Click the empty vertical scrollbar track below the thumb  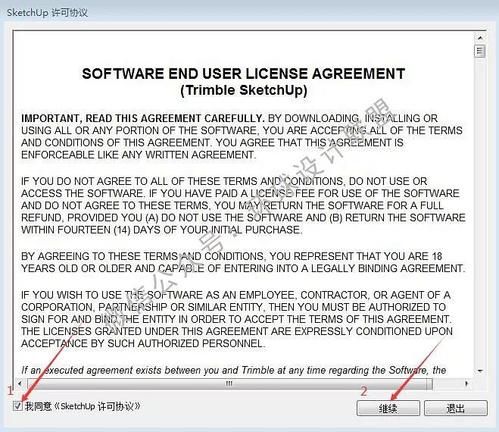coord(480,210)
